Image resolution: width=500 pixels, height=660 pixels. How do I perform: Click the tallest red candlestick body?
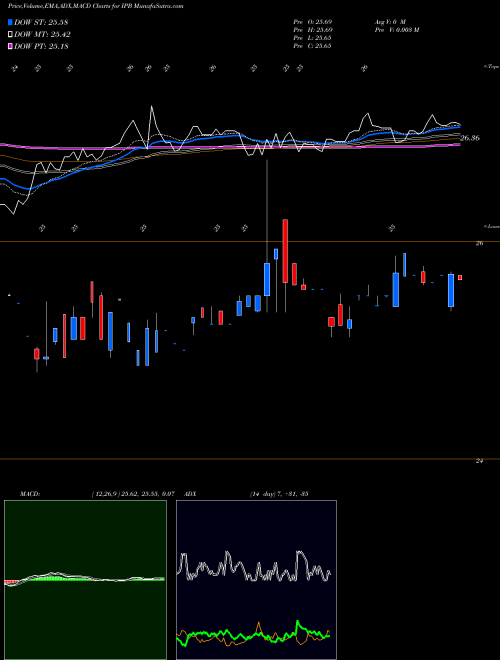(x=285, y=251)
